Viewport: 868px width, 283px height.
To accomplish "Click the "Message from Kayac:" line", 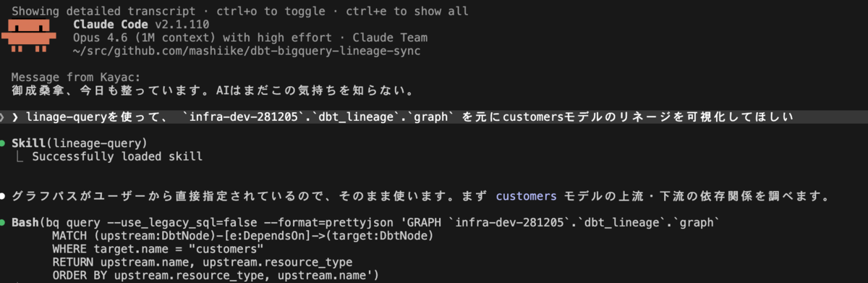I will (76, 77).
